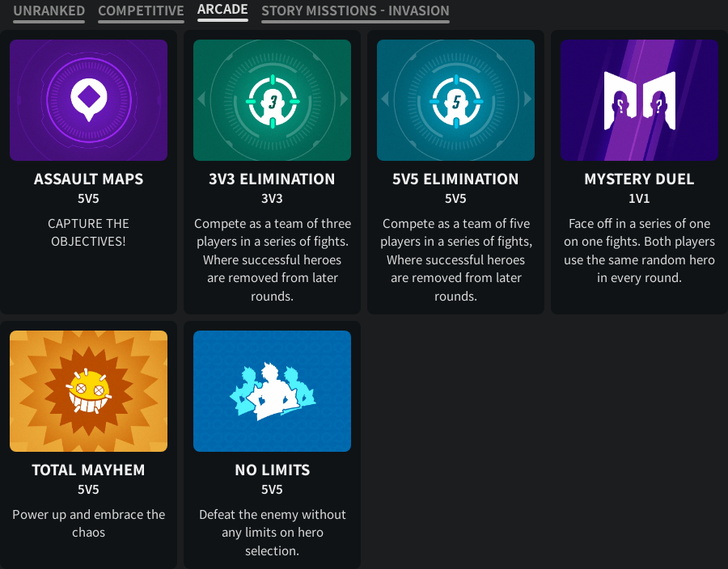Click the No Limits heroes group icon
Screen dimensions: 728x569
pos(273,391)
